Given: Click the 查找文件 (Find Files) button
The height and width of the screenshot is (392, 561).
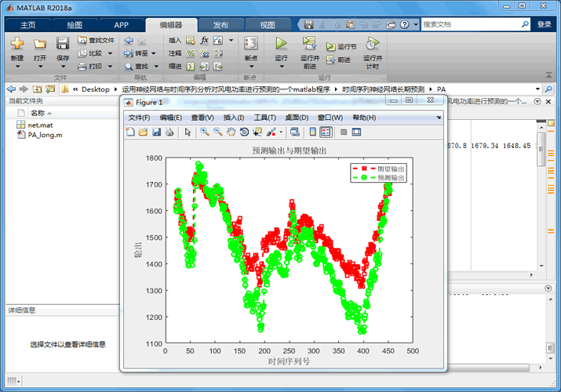Looking at the screenshot, I should pyautogui.click(x=96, y=41).
